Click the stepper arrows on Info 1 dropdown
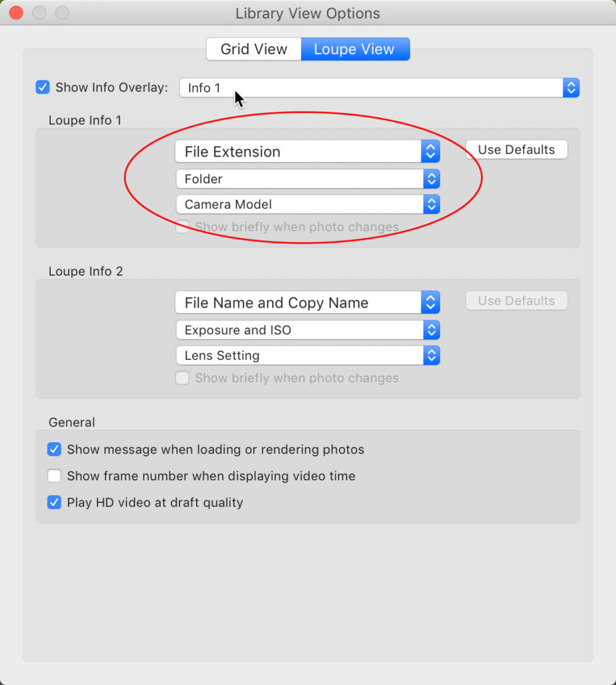Screen dimensions: 616x685 click(571, 88)
